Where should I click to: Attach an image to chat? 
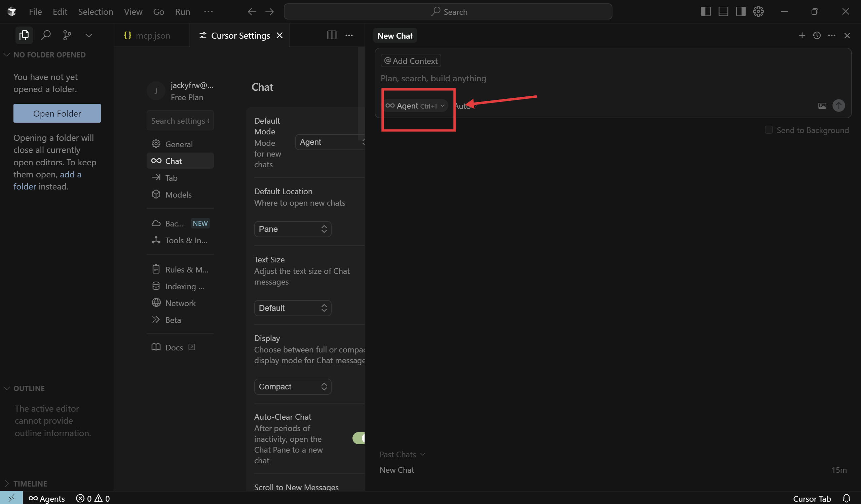click(x=822, y=106)
